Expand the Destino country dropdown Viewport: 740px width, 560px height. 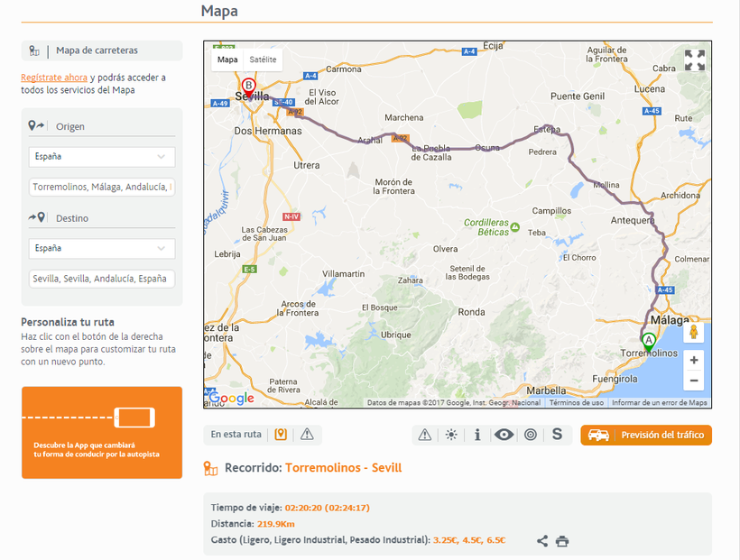tap(101, 249)
